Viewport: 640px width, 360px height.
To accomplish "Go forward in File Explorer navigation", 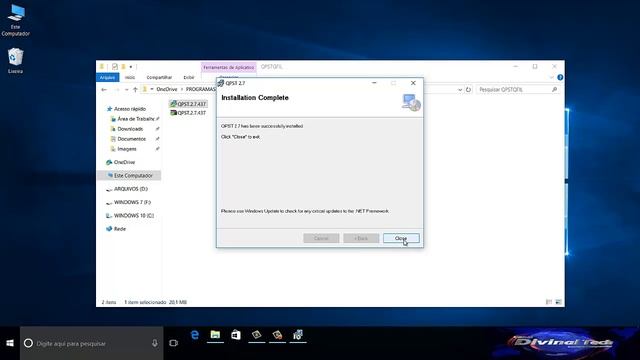I will 116,89.
